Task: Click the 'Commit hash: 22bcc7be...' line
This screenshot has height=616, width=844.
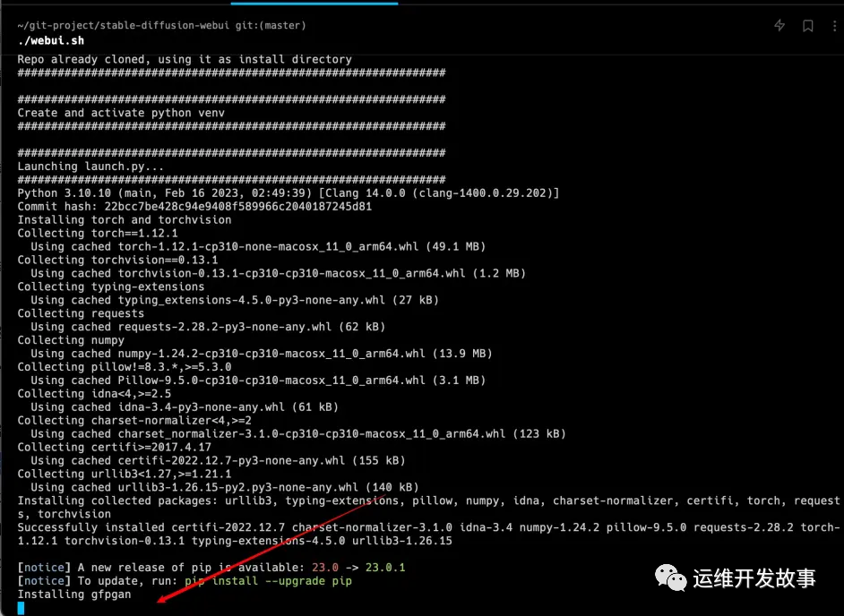Action: coord(194,207)
